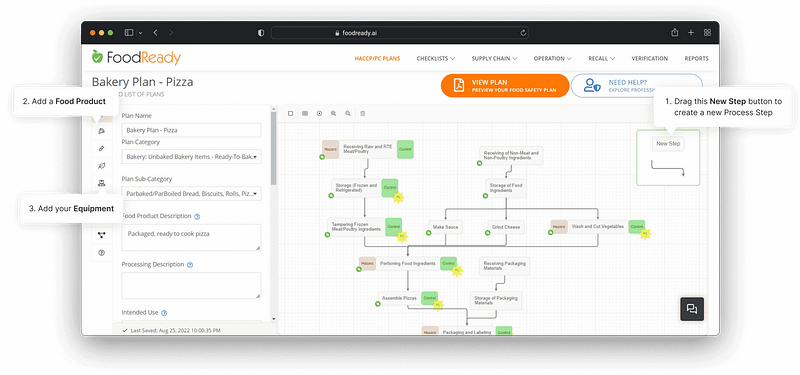The image size is (800, 375).
Task: Open browser sidebar options chevron
Action: click(x=140, y=33)
